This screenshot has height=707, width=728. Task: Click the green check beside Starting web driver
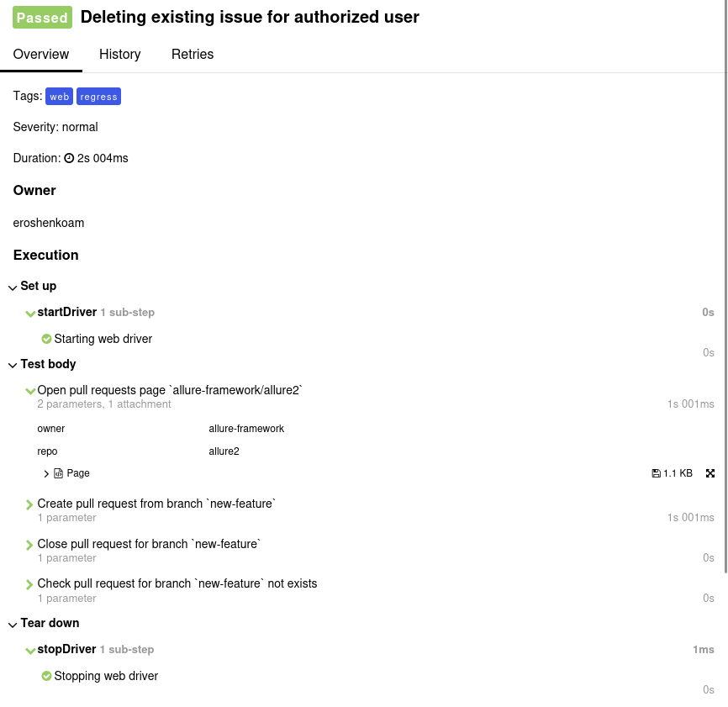tap(46, 339)
